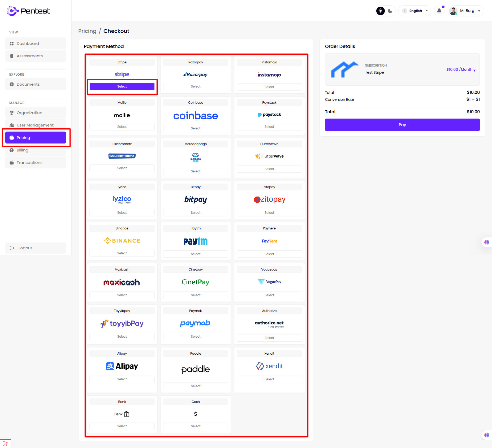Open the English language dropdown
Image resolution: width=492 pixels, height=448 pixels.
coord(415,11)
